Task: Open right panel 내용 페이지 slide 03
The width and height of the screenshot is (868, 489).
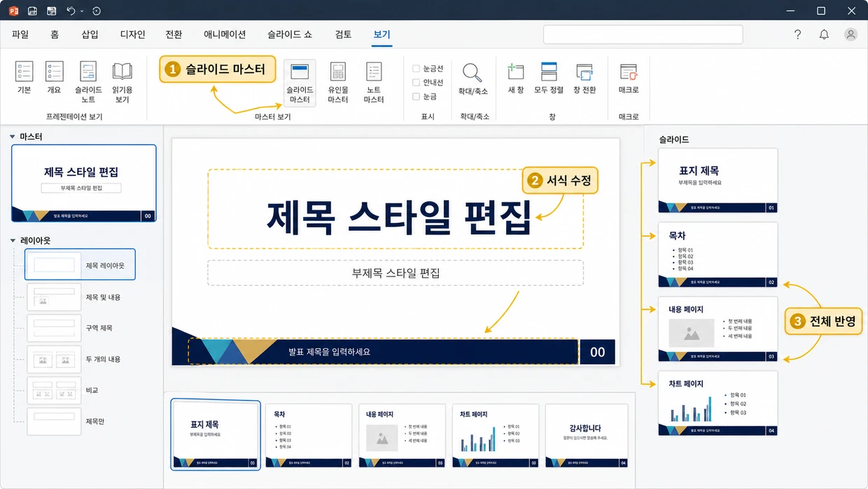Action: (718, 329)
